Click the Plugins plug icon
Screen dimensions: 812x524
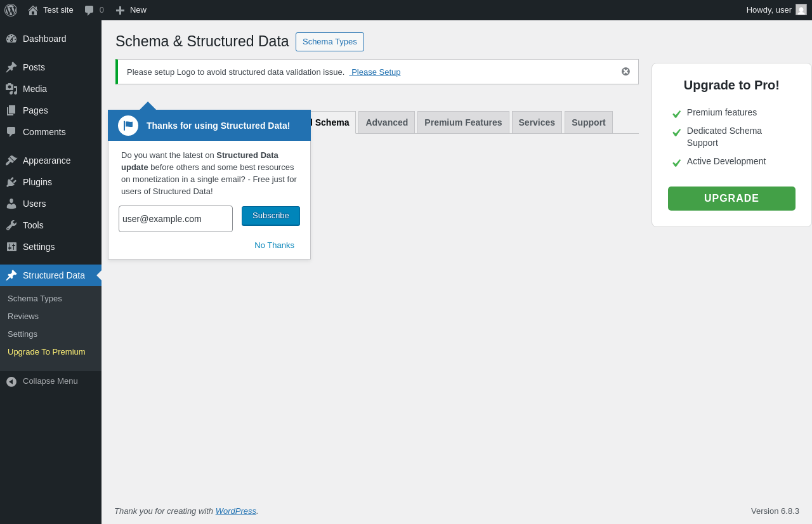[x=11, y=182]
